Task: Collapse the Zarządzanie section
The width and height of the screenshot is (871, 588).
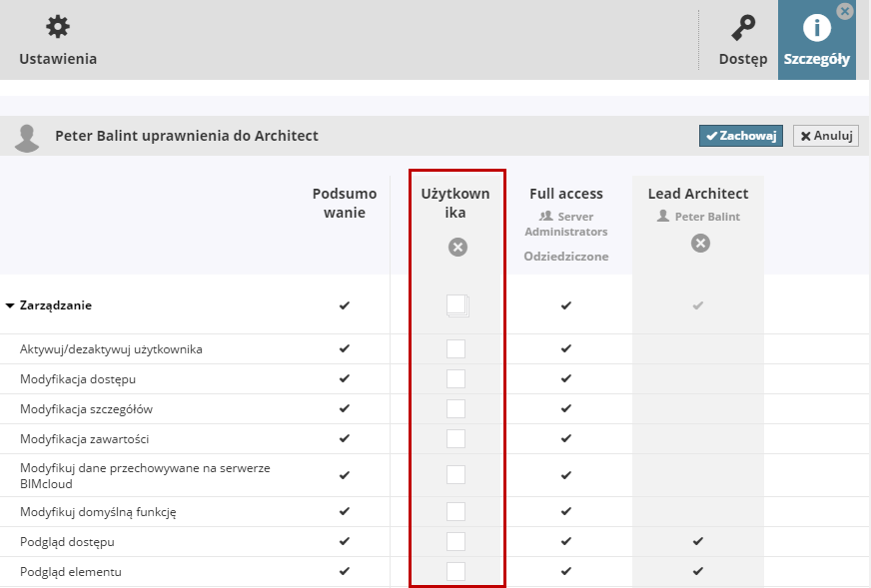Action: point(10,305)
